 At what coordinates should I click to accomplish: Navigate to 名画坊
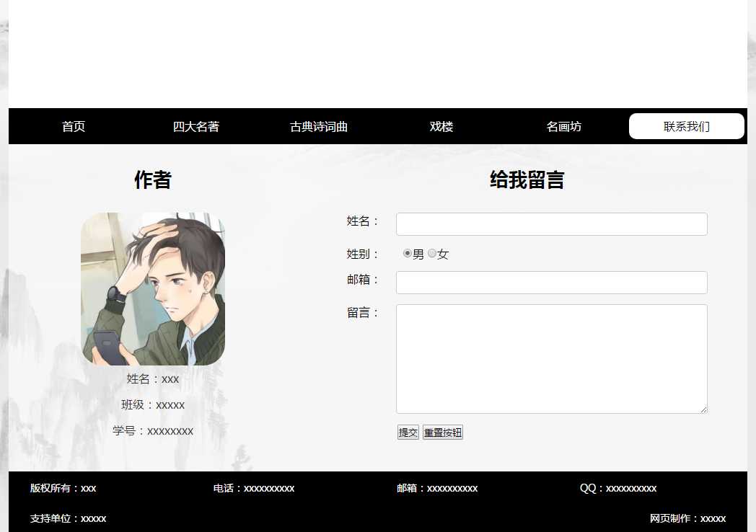click(564, 127)
